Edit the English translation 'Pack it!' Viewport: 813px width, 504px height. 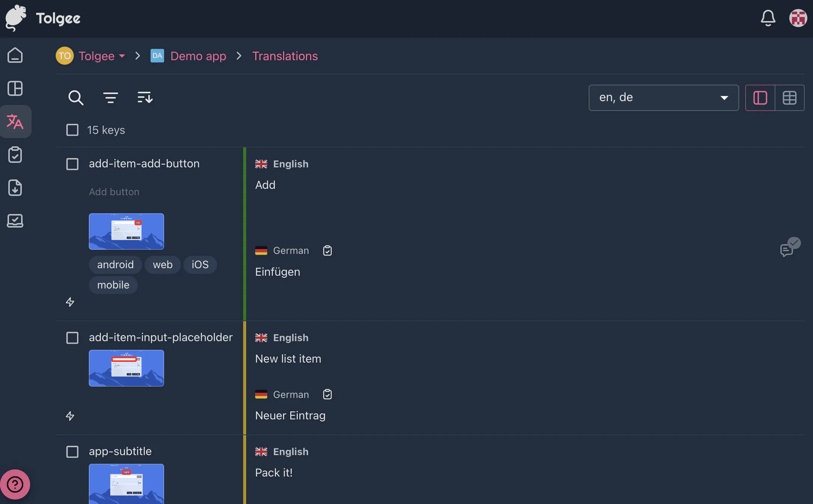pyautogui.click(x=274, y=473)
